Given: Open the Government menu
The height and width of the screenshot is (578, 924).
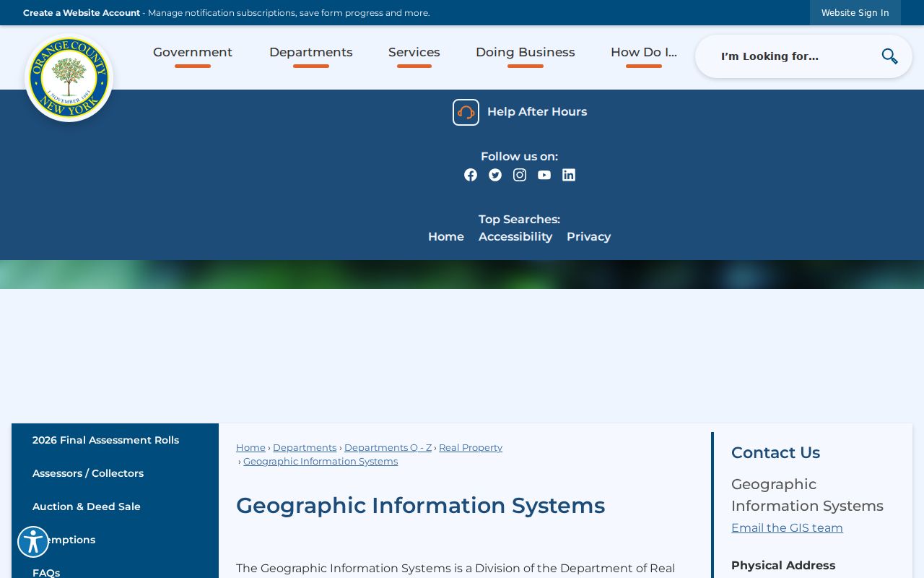Looking at the screenshot, I should pyautogui.click(x=193, y=53).
